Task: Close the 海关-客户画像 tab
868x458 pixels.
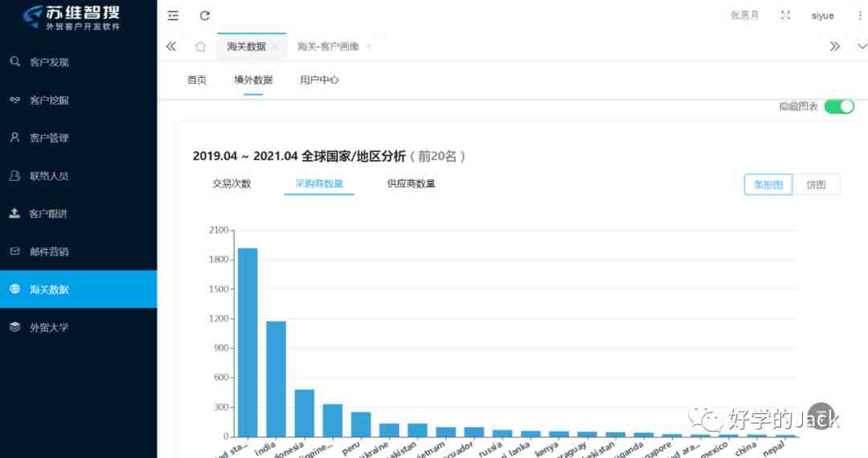Action: pyautogui.click(x=369, y=47)
